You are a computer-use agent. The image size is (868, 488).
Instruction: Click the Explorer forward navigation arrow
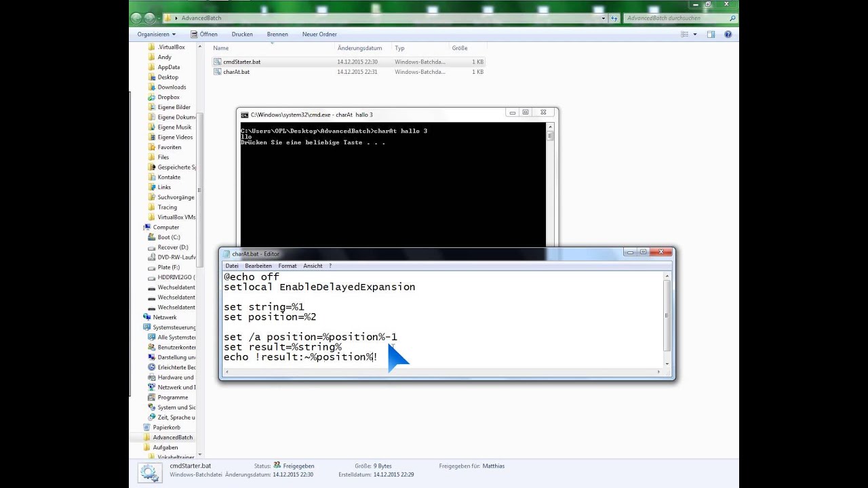pos(151,18)
